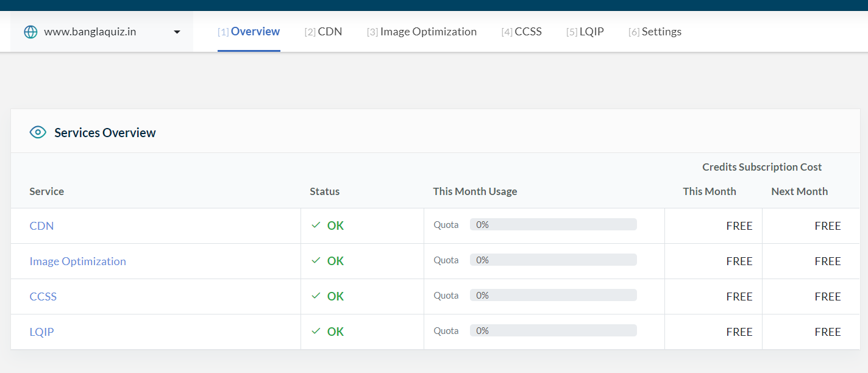
Task: Click the Service column header
Action: coord(46,191)
